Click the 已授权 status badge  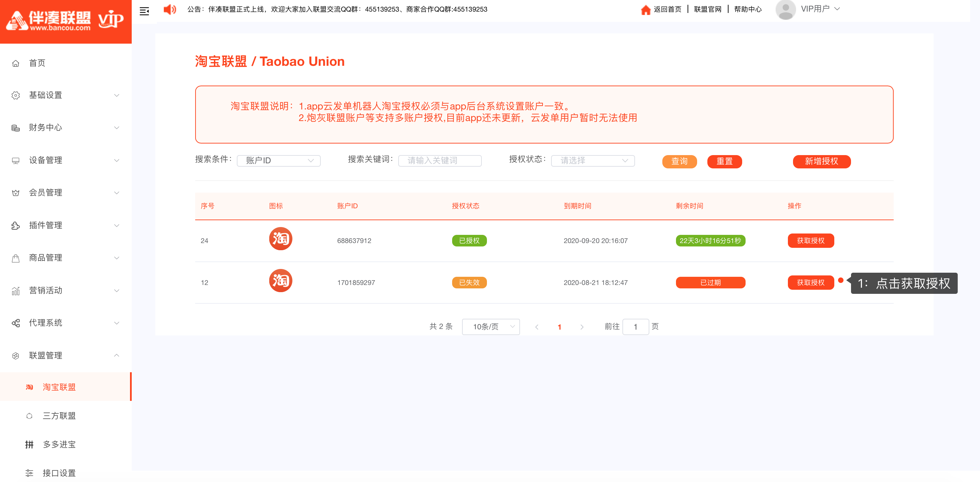pos(469,241)
